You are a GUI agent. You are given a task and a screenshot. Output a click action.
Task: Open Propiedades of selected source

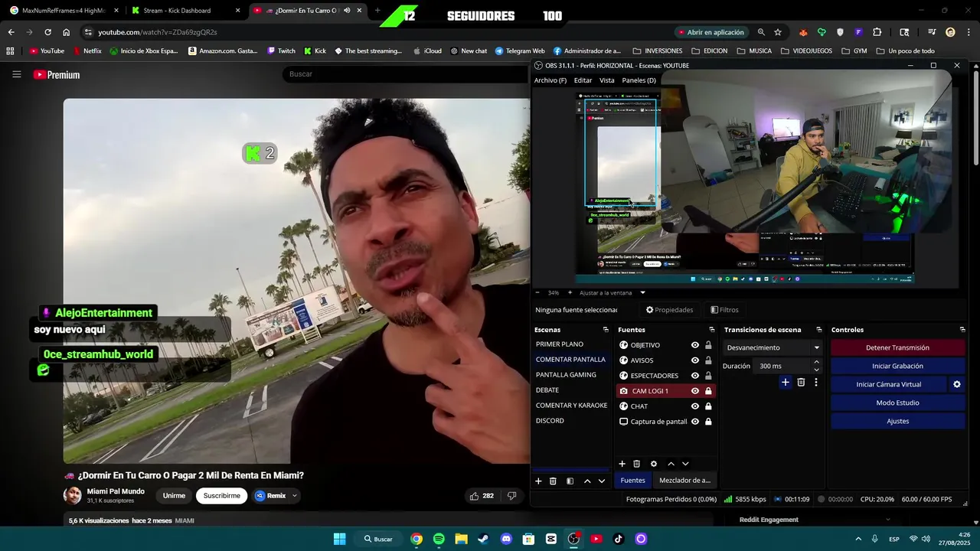tap(669, 310)
